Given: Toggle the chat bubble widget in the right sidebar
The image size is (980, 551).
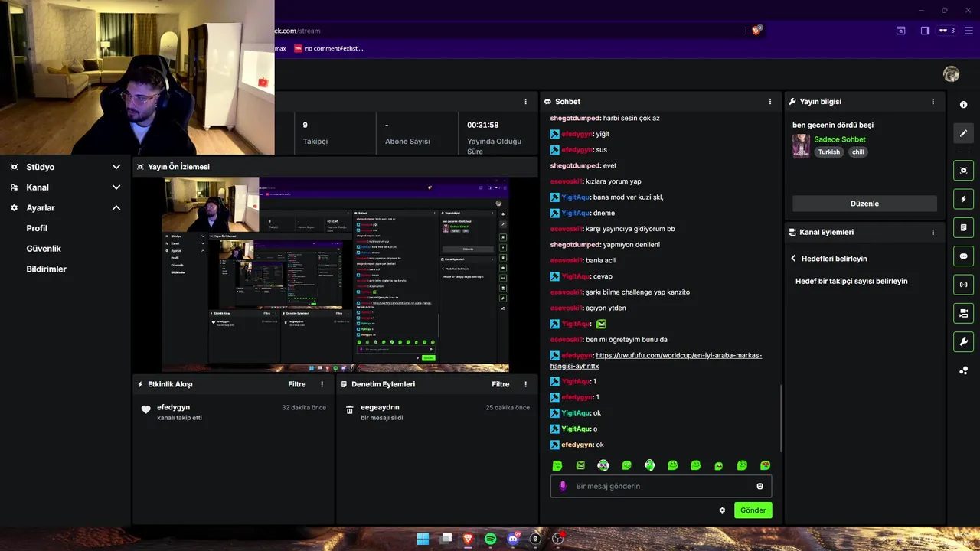Looking at the screenshot, I should (963, 256).
